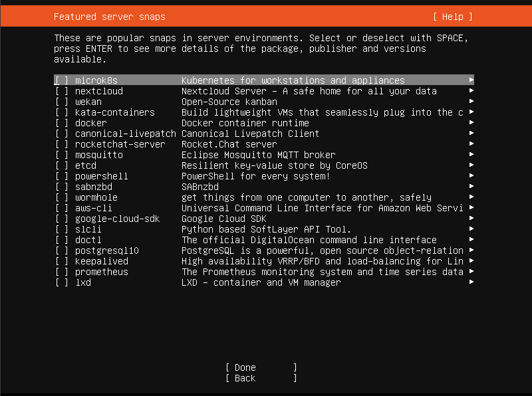Click 'Canonical Livepatch Client' description text

pyautogui.click(x=251, y=134)
